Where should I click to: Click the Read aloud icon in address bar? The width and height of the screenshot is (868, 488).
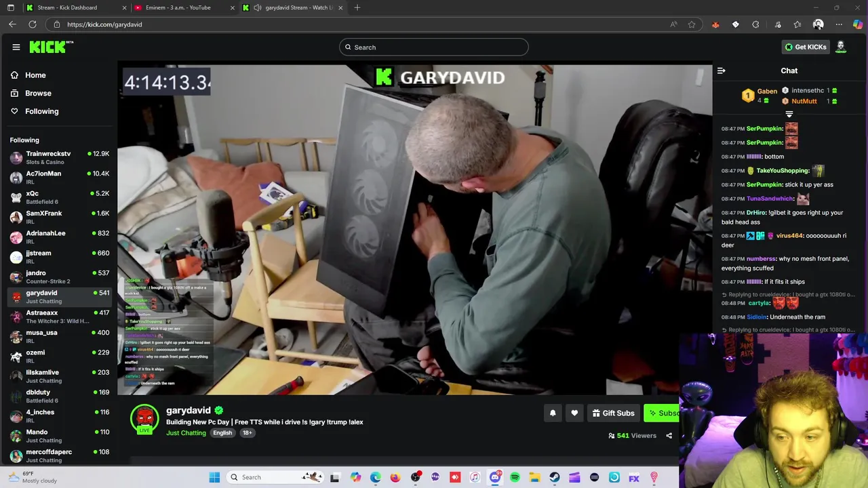point(673,24)
